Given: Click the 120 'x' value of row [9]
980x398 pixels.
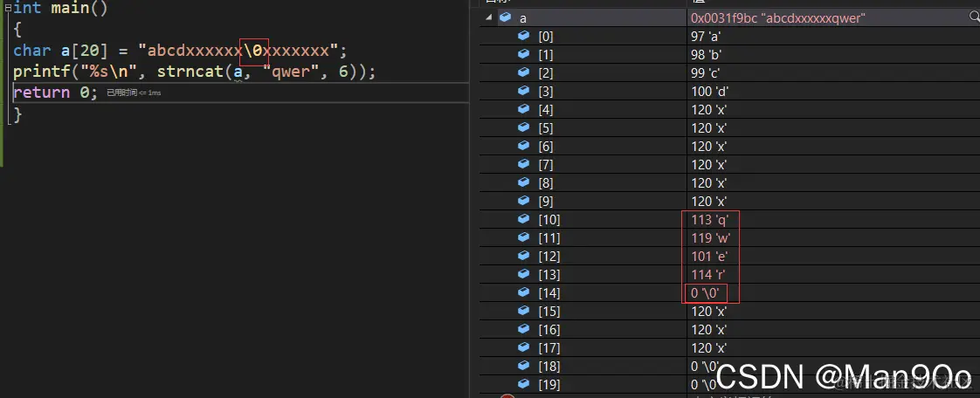Looking at the screenshot, I should (709, 202).
